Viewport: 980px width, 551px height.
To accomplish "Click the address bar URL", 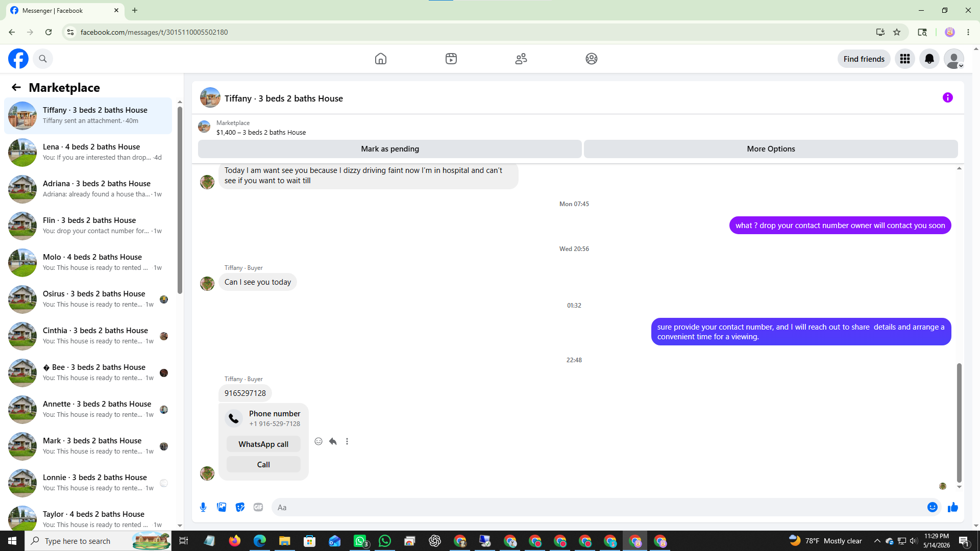I will (154, 32).
